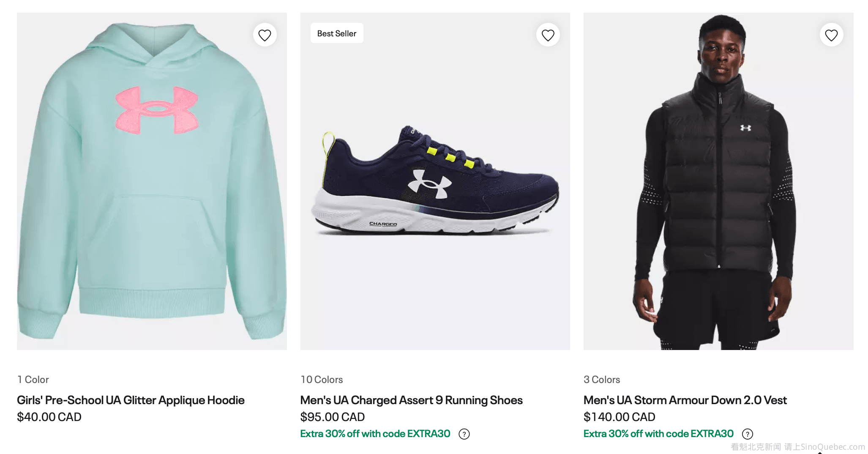Open Girls' Pre-School UA Glitter Applique Hoodie
The width and height of the screenshot is (868, 454).
tap(131, 400)
